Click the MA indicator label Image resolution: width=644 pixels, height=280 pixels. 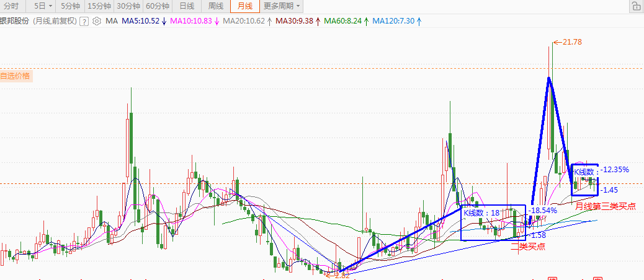pos(111,21)
